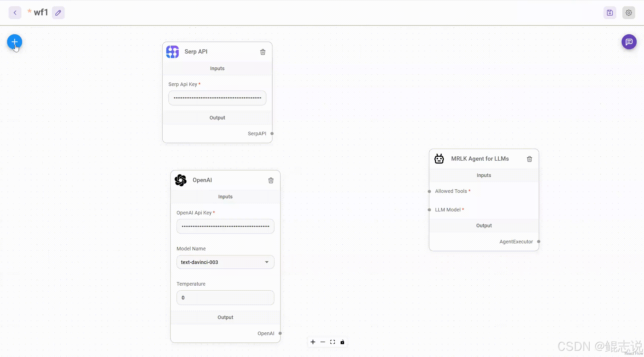The image size is (644, 357).
Task: Open the Model Name text-davinci-003 dropdown
Action: click(x=225, y=262)
